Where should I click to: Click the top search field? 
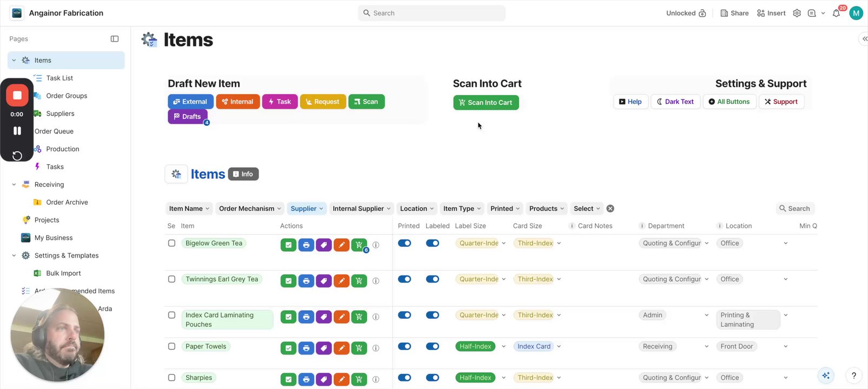click(432, 13)
